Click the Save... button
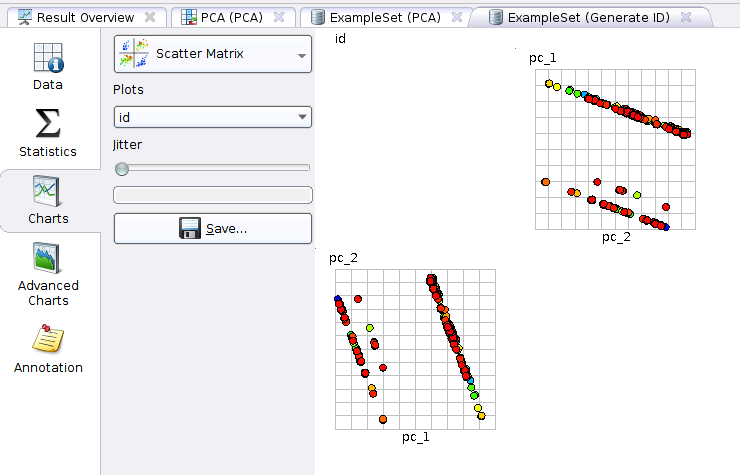 (213, 229)
